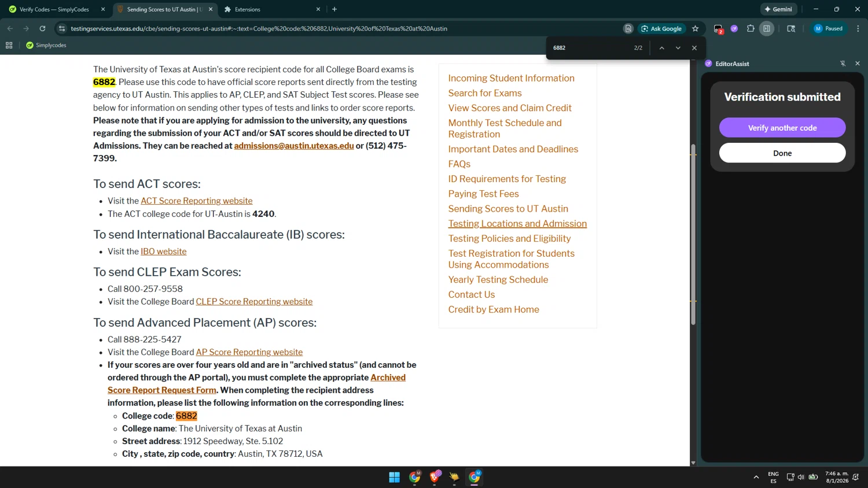The image size is (868, 488).
Task: Click the scrollbar down arrow
Action: coord(693,463)
